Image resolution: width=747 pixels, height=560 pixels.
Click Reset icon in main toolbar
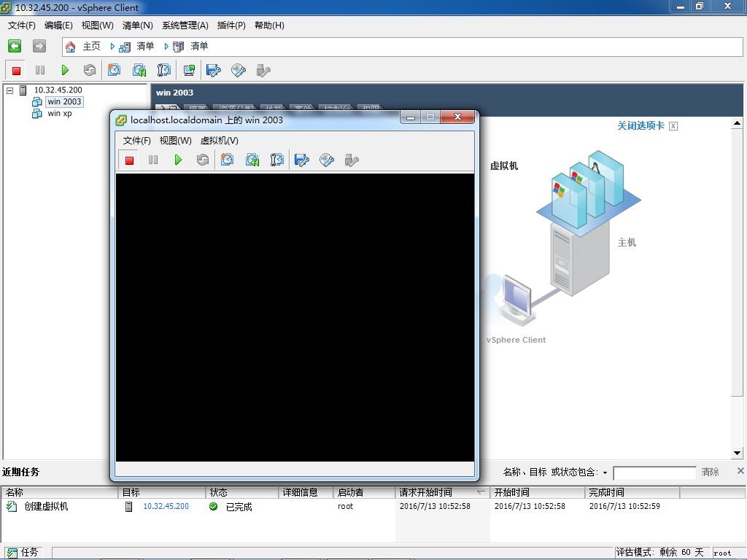click(x=90, y=71)
